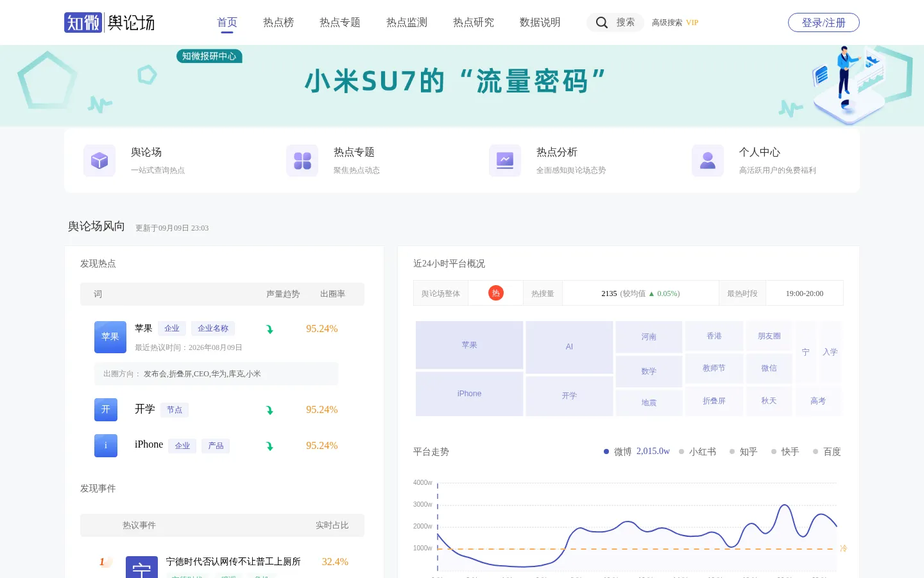Click 出圈率 column header
Viewport: 924px width, 578px height.
tap(332, 294)
